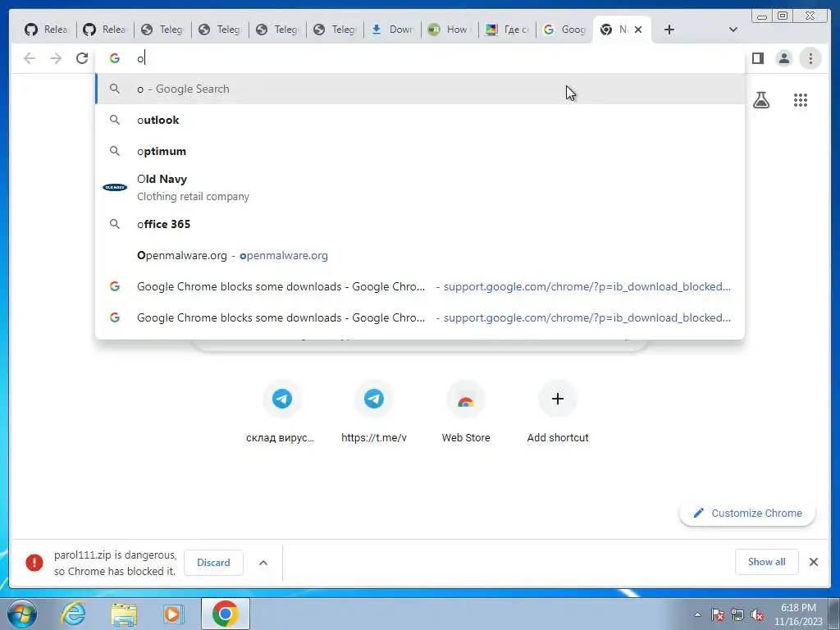Open the Windows Start menu

coord(21,614)
